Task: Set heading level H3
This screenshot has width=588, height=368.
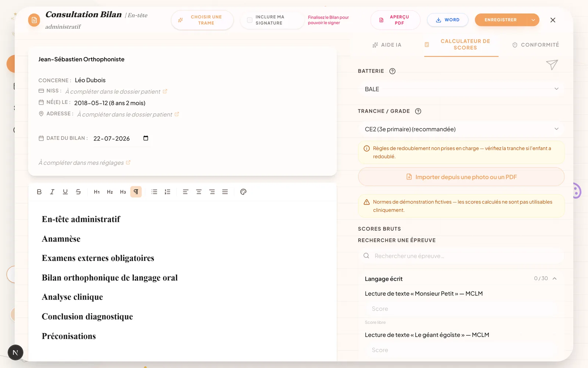Action: pos(123,192)
